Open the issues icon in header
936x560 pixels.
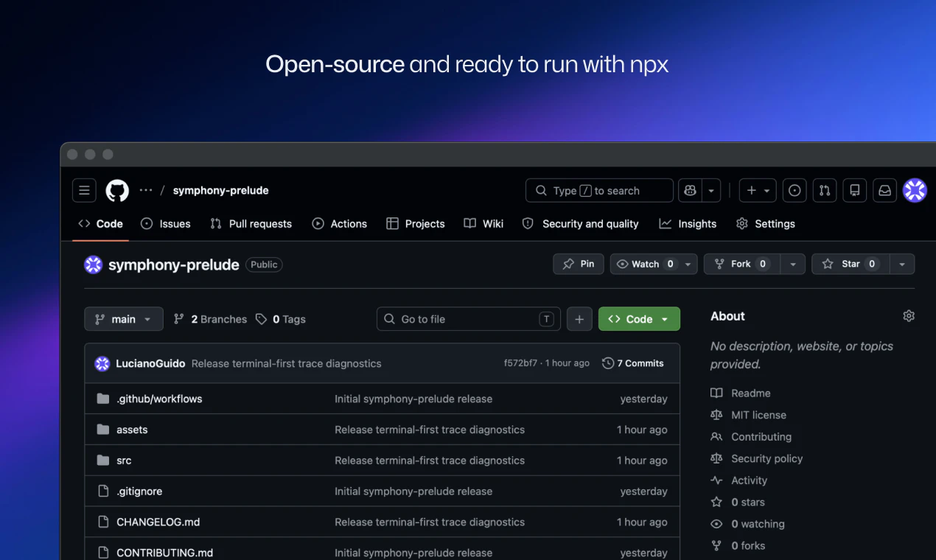[x=794, y=190]
